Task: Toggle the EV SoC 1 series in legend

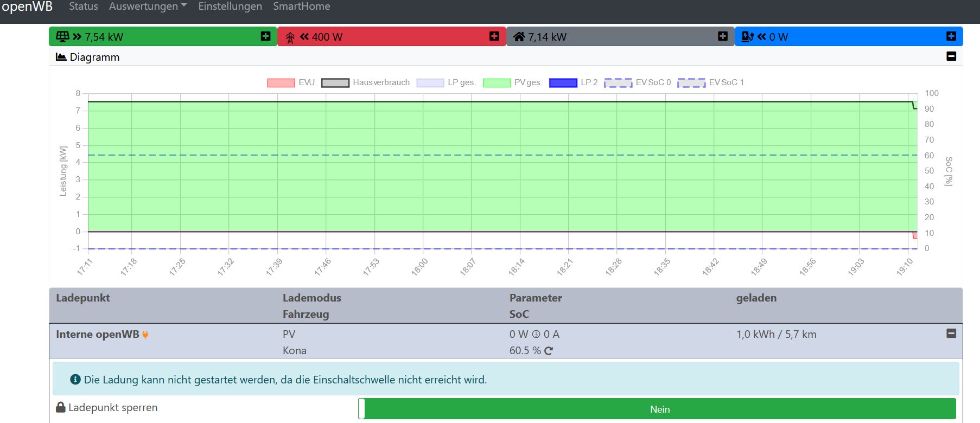Action: coord(711,82)
